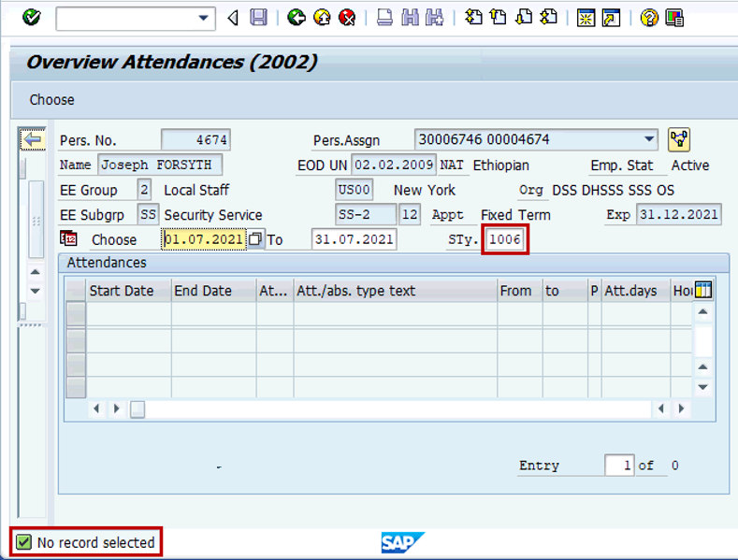The height and width of the screenshot is (560, 738).
Task: Click the Start Date column header
Action: point(128,291)
